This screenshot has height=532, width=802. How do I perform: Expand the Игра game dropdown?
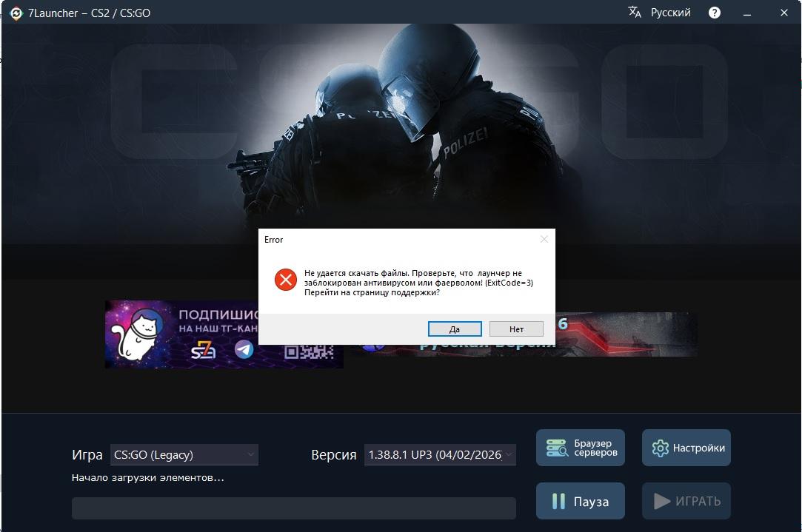pos(184,454)
